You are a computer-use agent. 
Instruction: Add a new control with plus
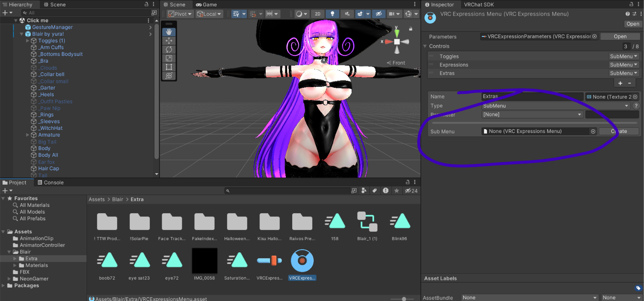pos(620,83)
